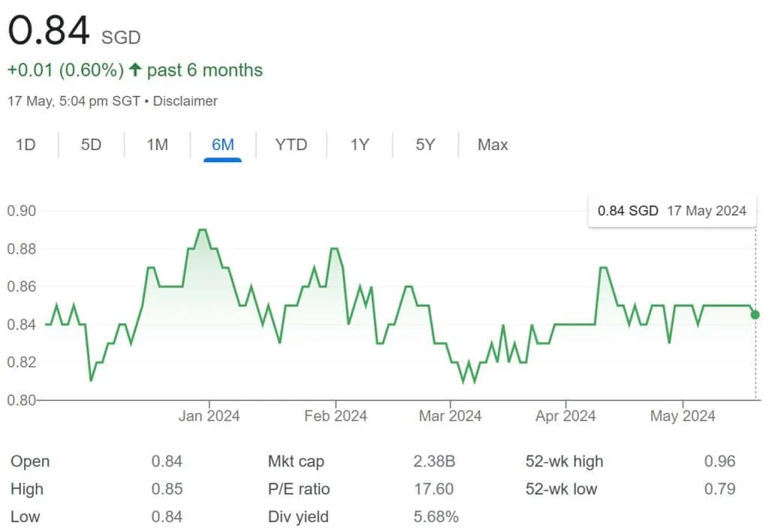Click the 0.84 SGD price heading
Screen dimensions: 769x532
45,32
